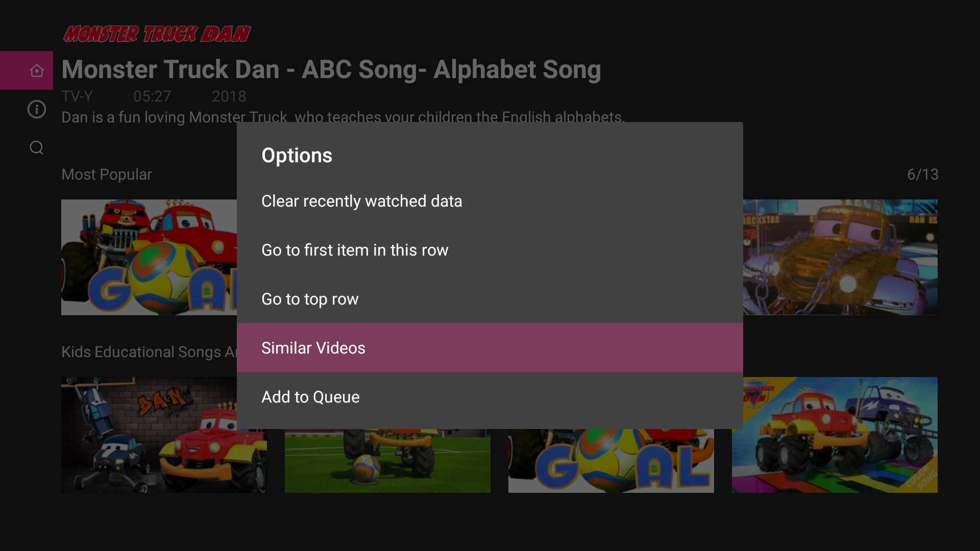Screen dimensions: 980x551
Task: Select Go to top row option
Action: [x=310, y=299]
